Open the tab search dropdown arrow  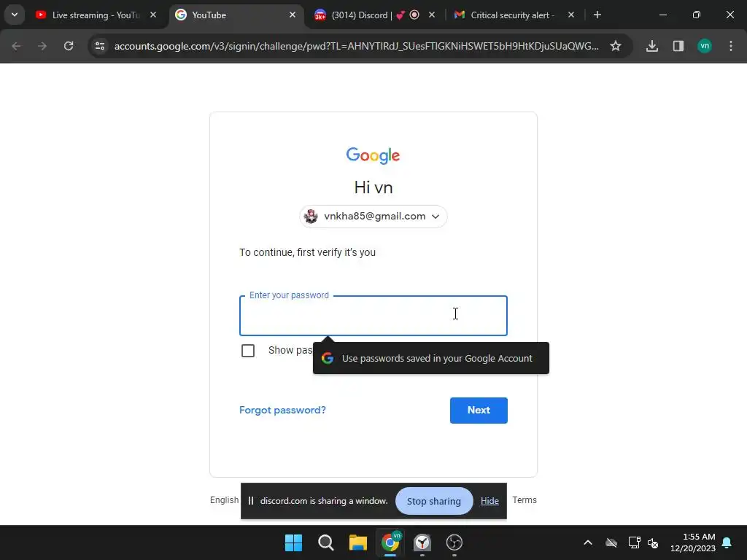tap(15, 15)
